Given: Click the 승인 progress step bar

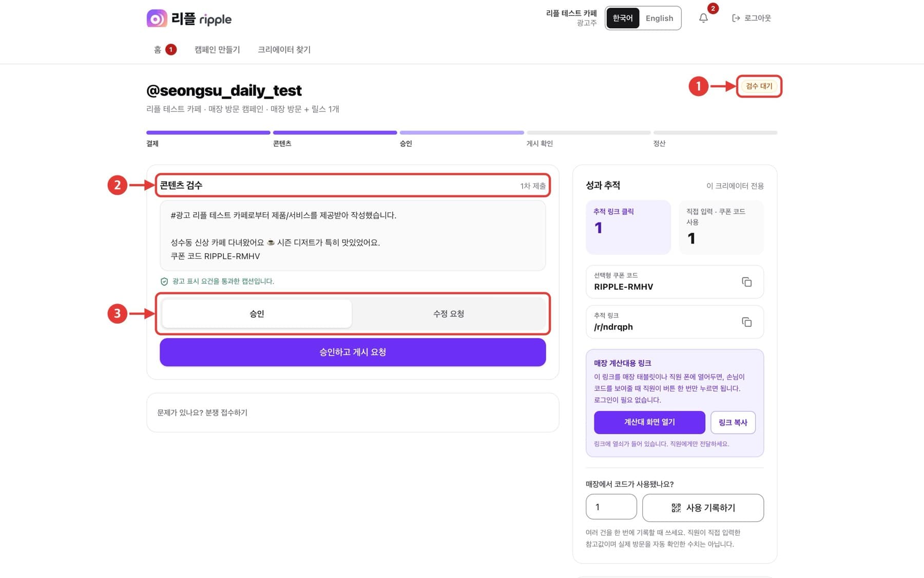Looking at the screenshot, I should (461, 133).
